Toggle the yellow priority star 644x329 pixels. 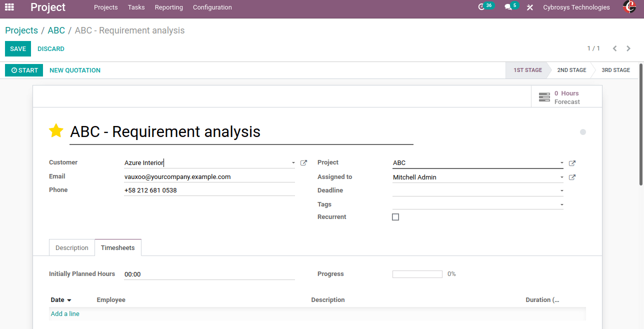(x=56, y=131)
